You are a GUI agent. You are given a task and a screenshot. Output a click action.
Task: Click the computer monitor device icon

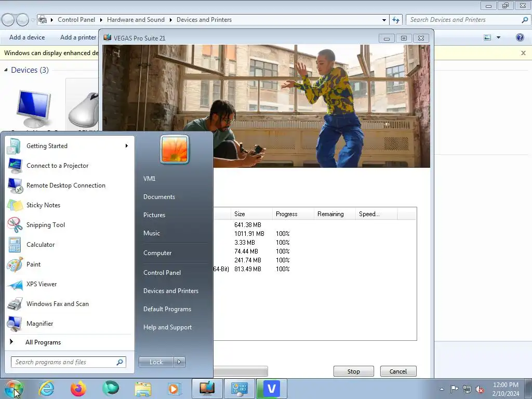point(34,109)
